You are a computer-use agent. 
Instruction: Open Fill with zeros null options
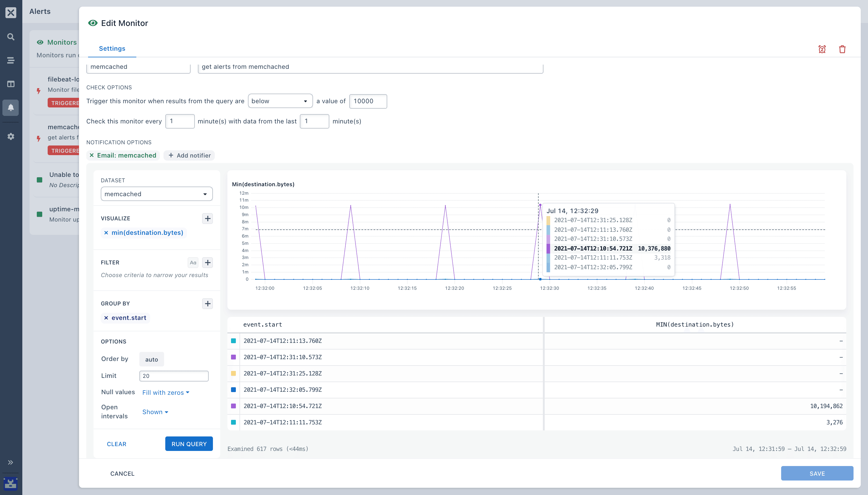pyautogui.click(x=166, y=392)
